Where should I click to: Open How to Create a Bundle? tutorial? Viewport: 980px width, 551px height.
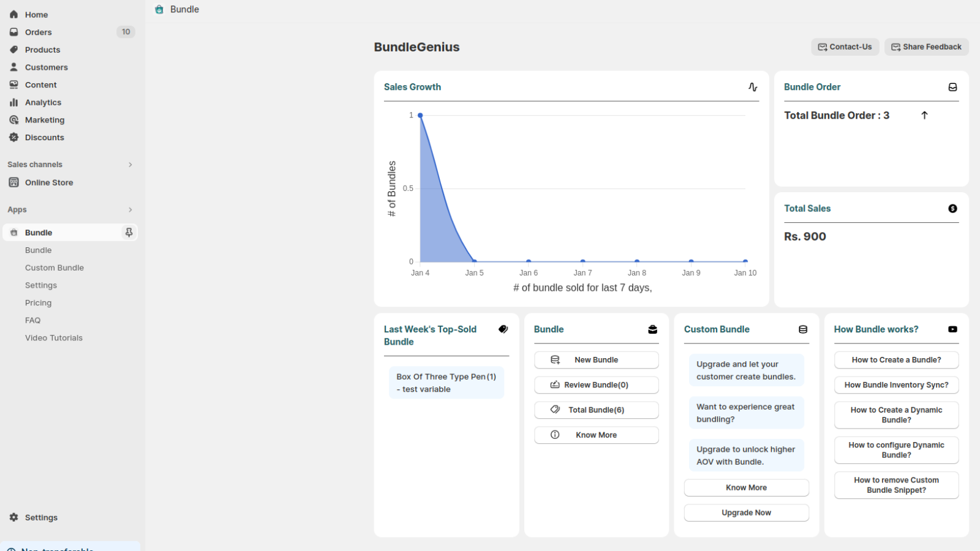(x=897, y=360)
